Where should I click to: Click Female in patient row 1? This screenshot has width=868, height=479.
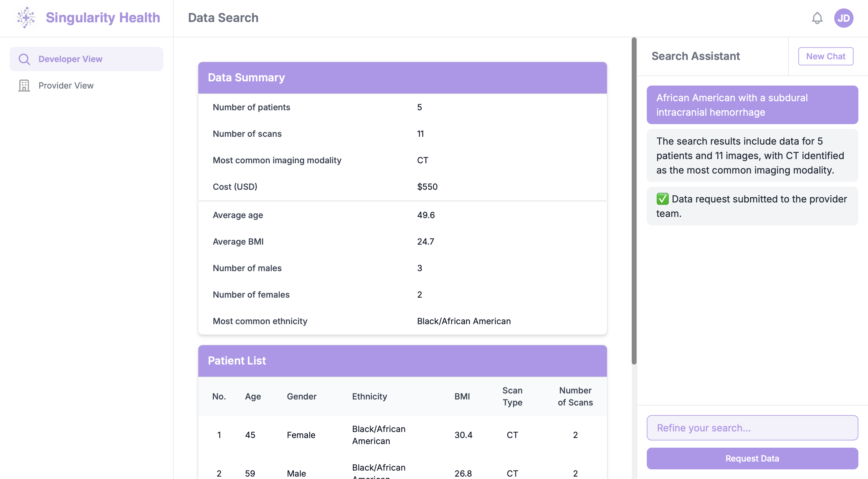pos(301,435)
